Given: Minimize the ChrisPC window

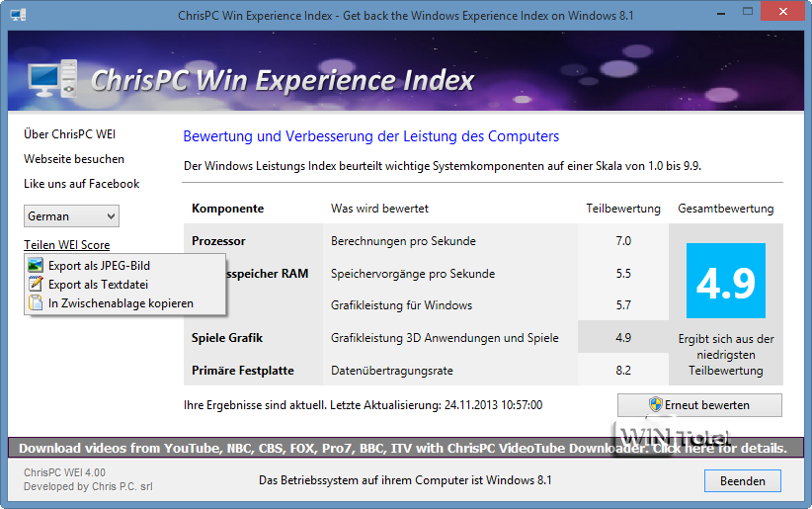Looking at the screenshot, I should pyautogui.click(x=720, y=14).
